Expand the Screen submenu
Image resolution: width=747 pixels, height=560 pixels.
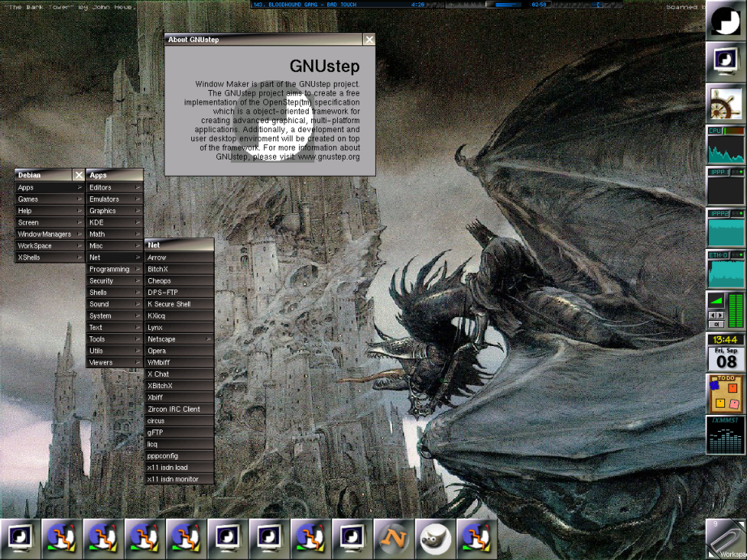click(49, 223)
